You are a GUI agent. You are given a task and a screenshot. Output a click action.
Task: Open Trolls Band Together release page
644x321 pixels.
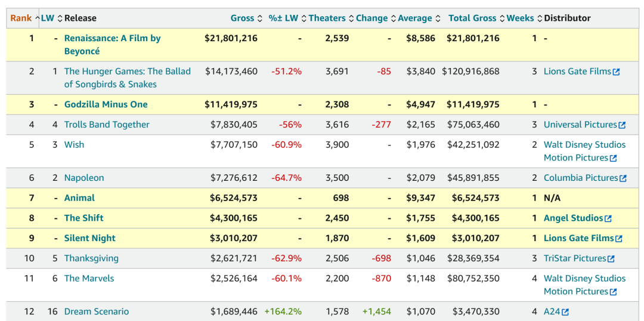(x=107, y=125)
